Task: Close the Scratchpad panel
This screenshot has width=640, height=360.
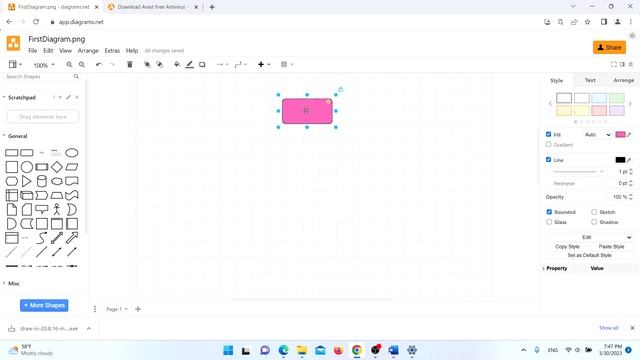Action: coord(77,97)
